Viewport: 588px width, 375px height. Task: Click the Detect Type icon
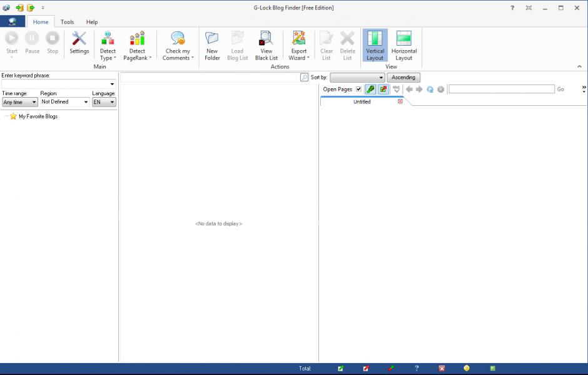pos(108,39)
